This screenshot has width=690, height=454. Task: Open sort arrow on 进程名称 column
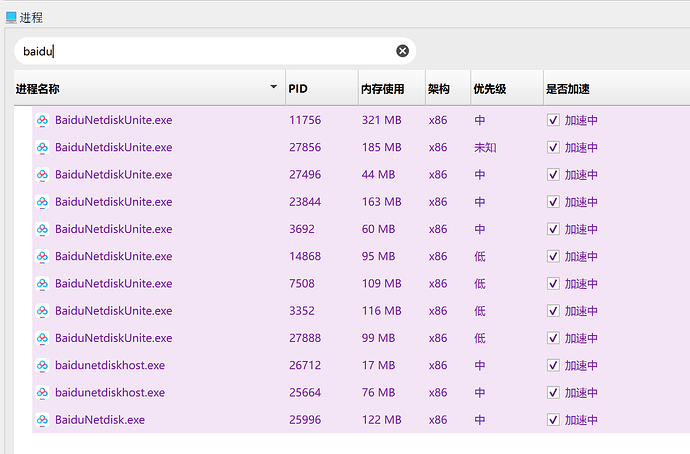pos(273,87)
